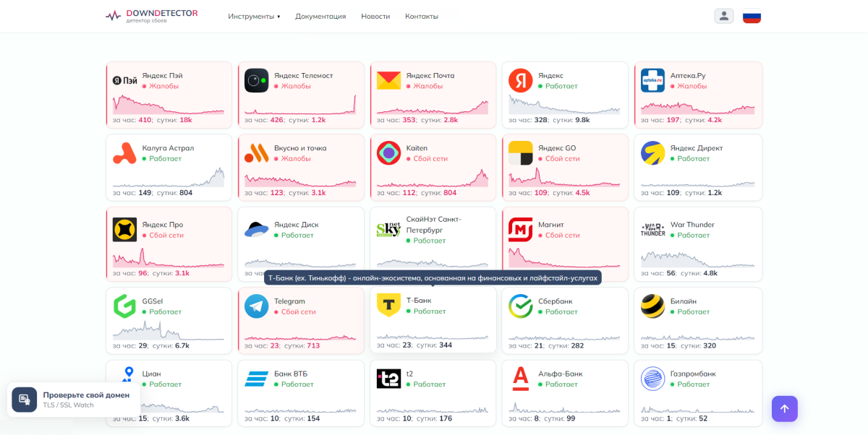Viewport: 868px width, 435px height.
Task: Click the Яндекс Телемост camera icon
Action: point(256,81)
